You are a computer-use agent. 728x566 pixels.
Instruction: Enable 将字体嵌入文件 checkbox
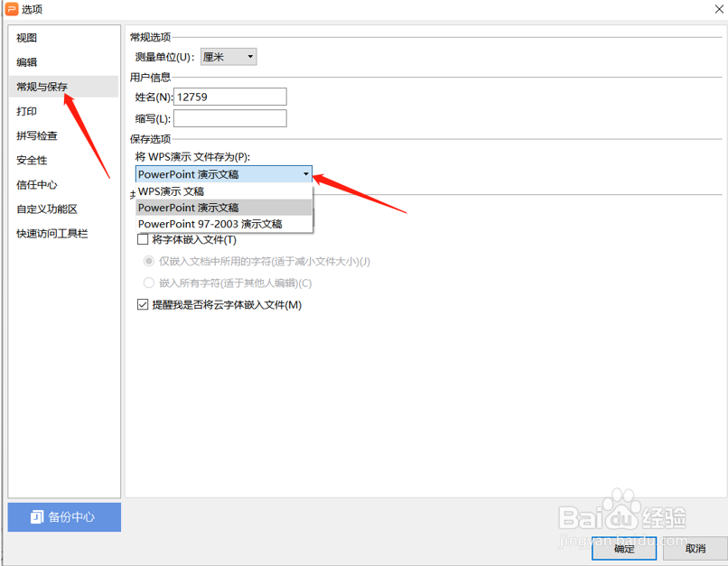click(x=143, y=239)
